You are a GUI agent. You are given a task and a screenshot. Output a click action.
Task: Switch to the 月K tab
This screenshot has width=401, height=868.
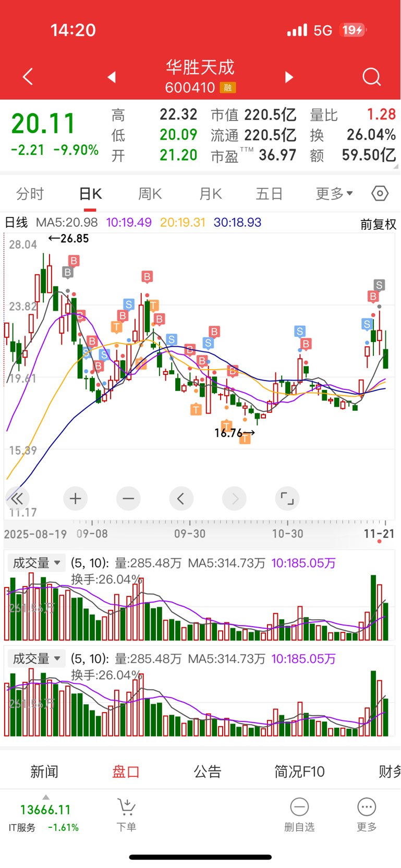coord(211,194)
